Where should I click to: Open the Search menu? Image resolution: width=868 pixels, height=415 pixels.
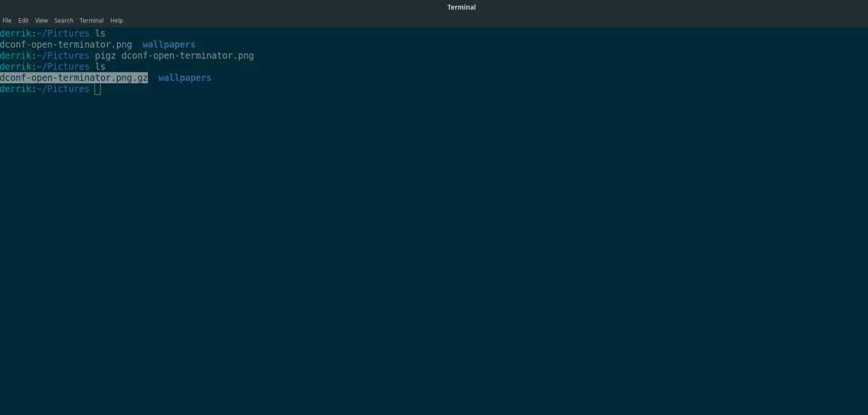pos(64,20)
